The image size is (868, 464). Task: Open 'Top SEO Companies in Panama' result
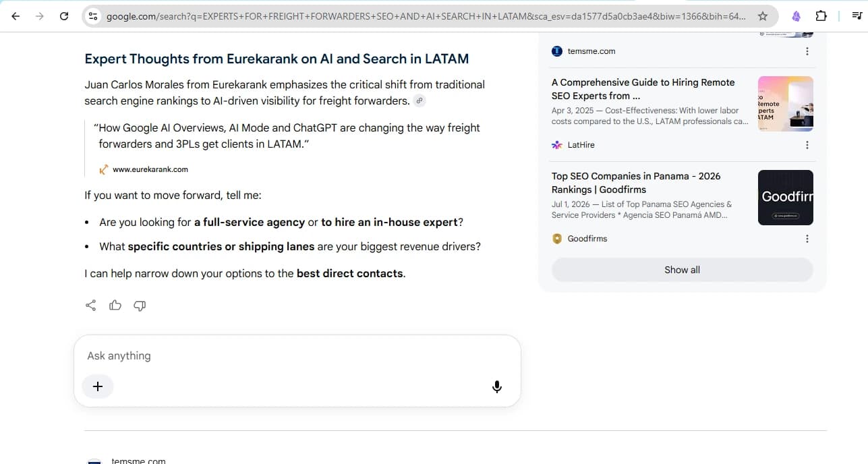point(636,183)
